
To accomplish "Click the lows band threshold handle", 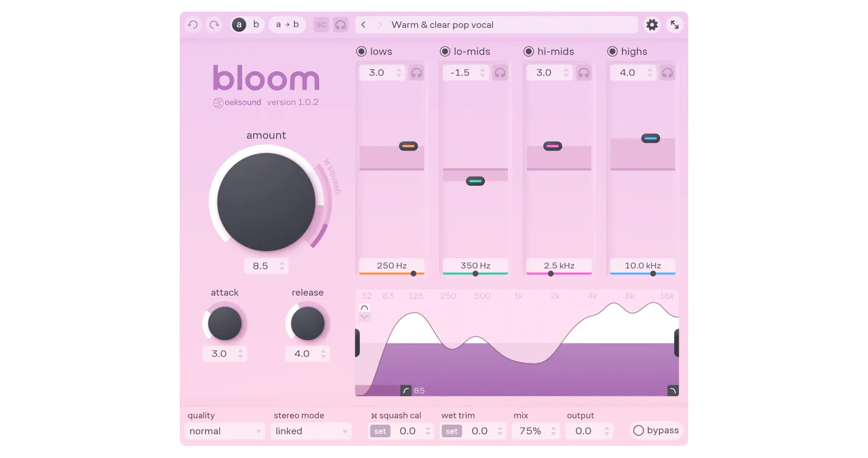I will click(410, 145).
